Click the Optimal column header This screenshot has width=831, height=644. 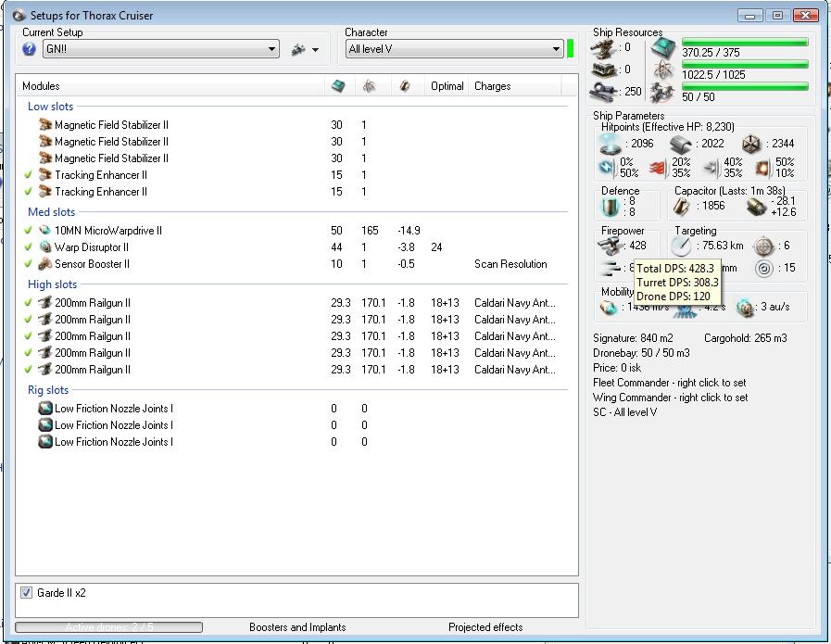pyautogui.click(x=447, y=86)
